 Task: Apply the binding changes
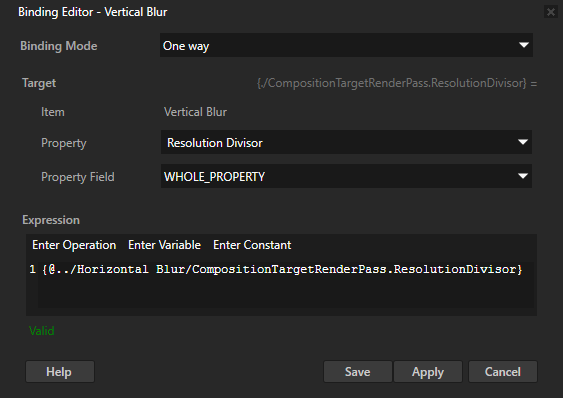(428, 372)
